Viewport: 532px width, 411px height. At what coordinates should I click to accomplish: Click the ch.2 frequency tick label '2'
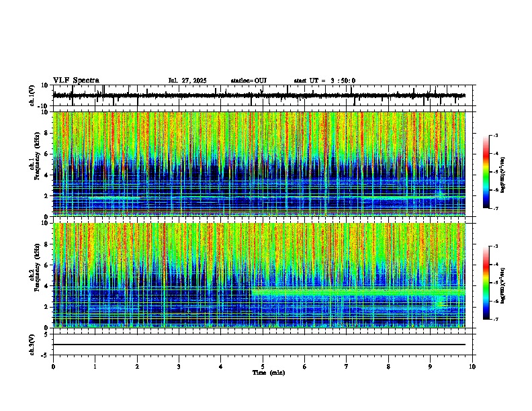click(46, 307)
